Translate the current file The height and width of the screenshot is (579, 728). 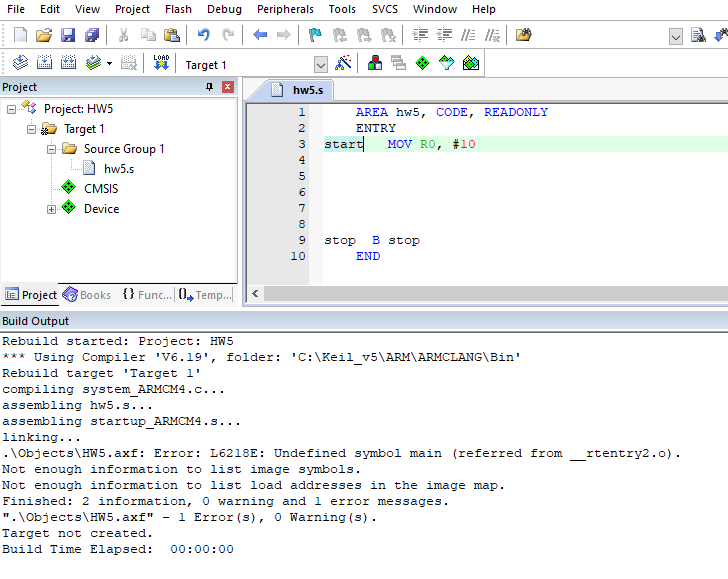coord(20,62)
